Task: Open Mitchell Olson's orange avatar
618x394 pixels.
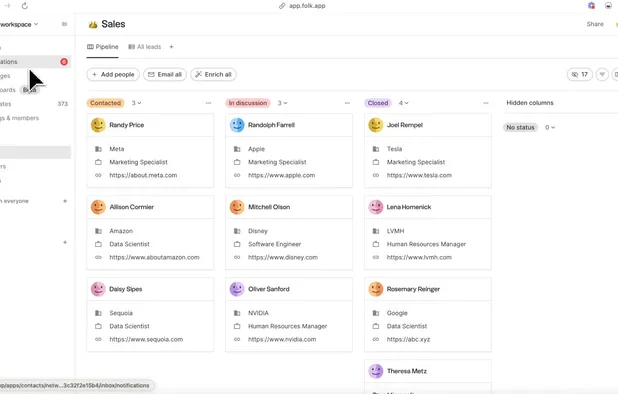Action: click(x=237, y=207)
